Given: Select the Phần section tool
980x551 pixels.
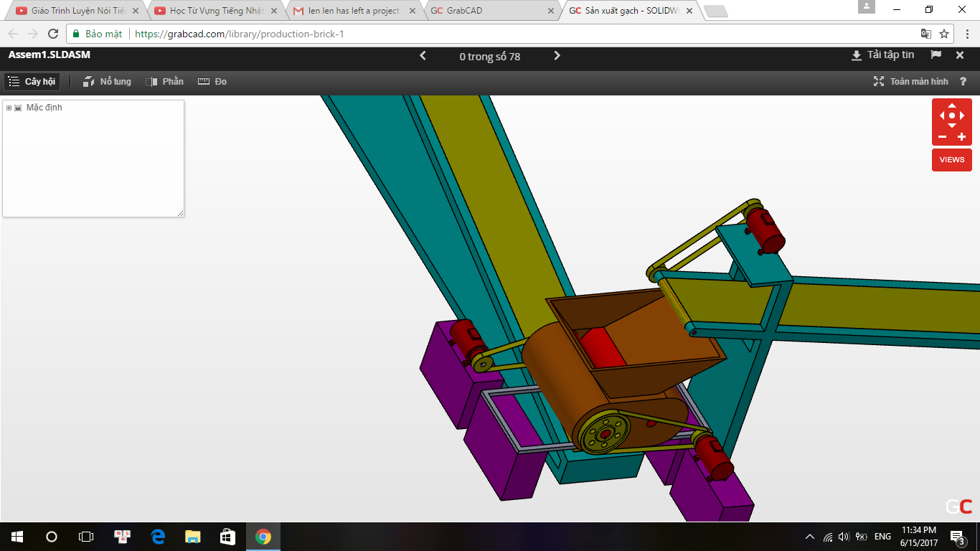Looking at the screenshot, I should pyautogui.click(x=164, y=82).
